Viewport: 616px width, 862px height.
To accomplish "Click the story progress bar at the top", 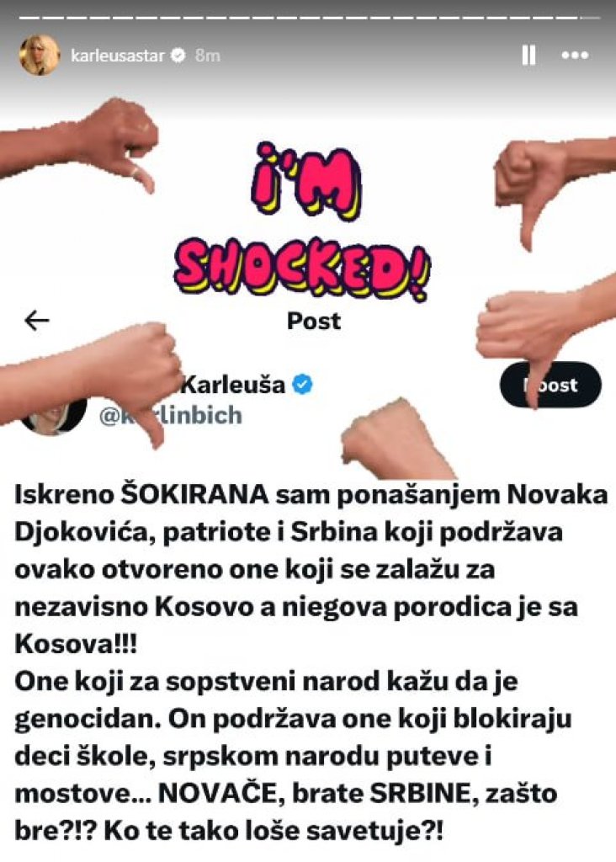I will click(x=308, y=19).
